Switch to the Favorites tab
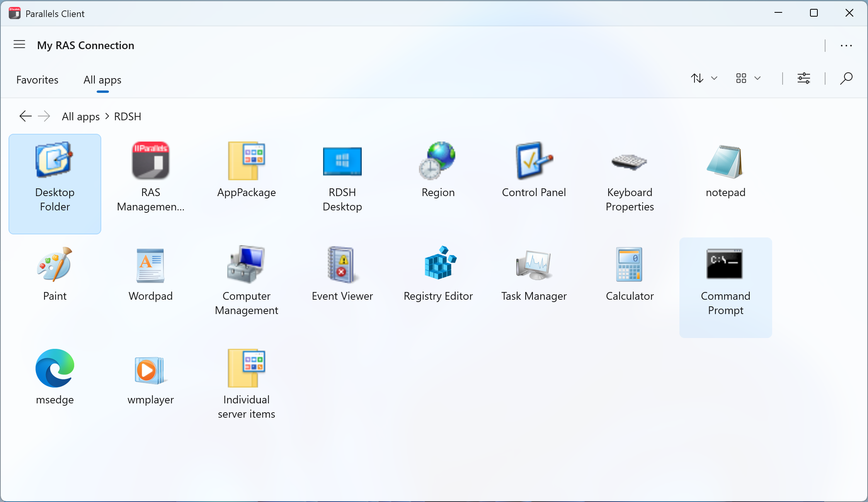The width and height of the screenshot is (868, 502). point(37,80)
